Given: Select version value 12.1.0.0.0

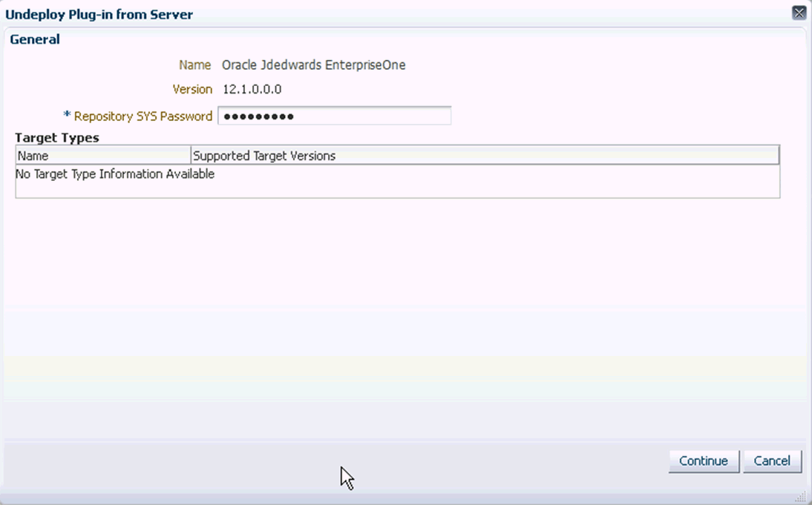Looking at the screenshot, I should (x=252, y=90).
